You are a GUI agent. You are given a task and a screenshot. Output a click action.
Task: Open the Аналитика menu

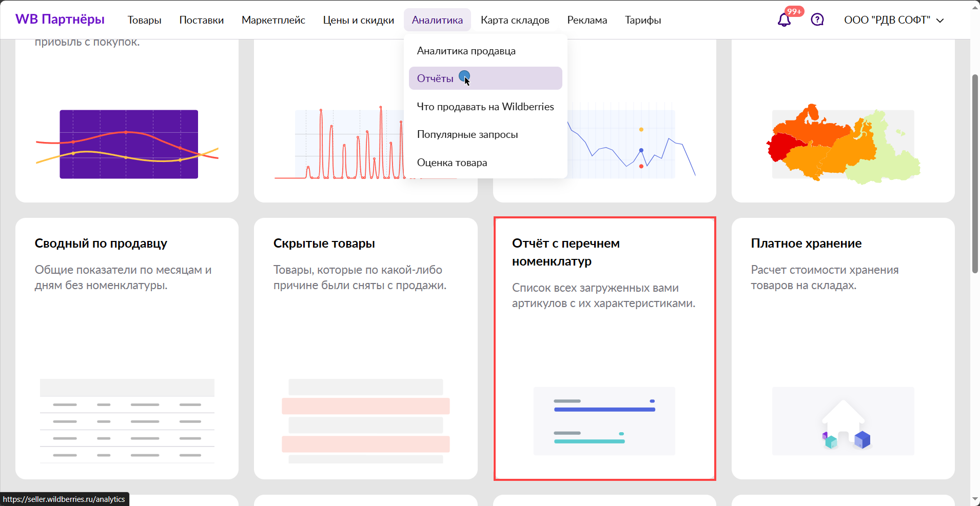437,20
